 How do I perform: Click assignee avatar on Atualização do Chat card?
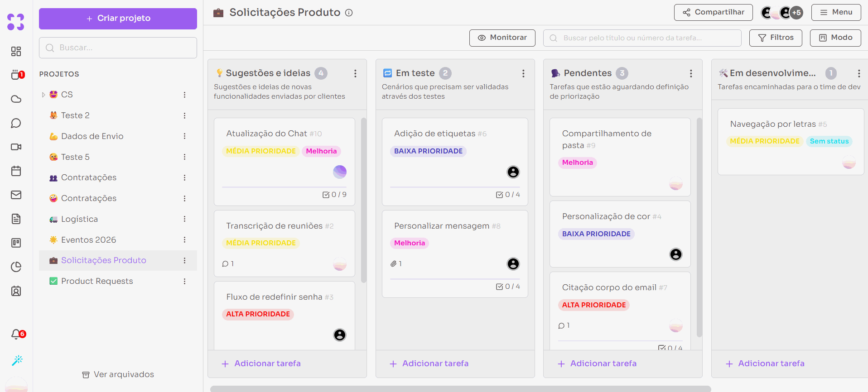[340, 172]
